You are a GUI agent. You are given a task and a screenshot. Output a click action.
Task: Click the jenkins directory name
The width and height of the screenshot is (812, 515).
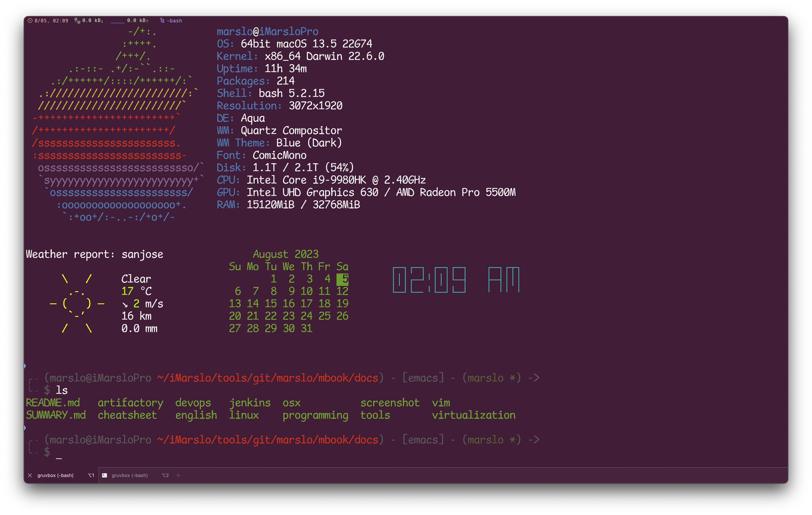(250, 403)
